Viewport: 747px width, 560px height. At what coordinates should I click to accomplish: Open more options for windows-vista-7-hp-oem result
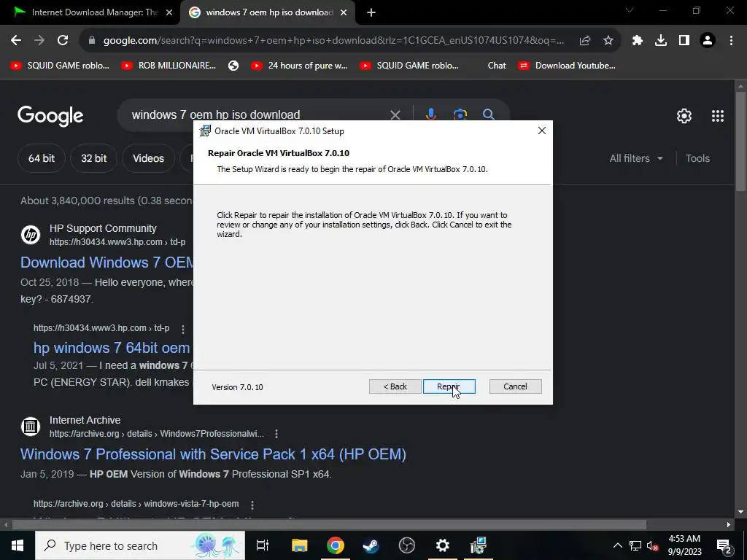252,505
